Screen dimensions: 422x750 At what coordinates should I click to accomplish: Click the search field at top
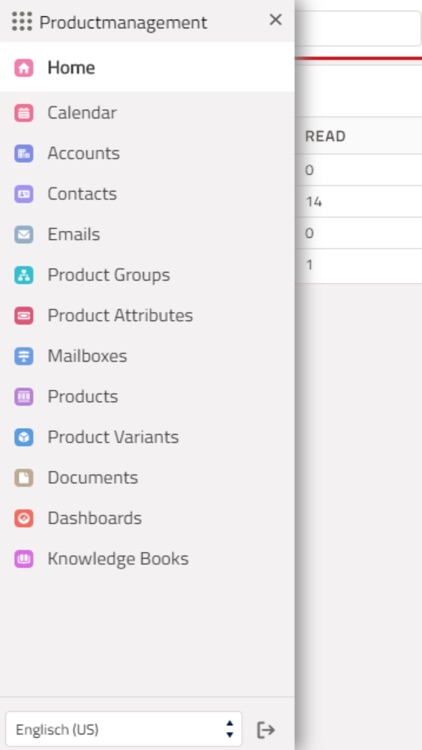[x=358, y=29]
